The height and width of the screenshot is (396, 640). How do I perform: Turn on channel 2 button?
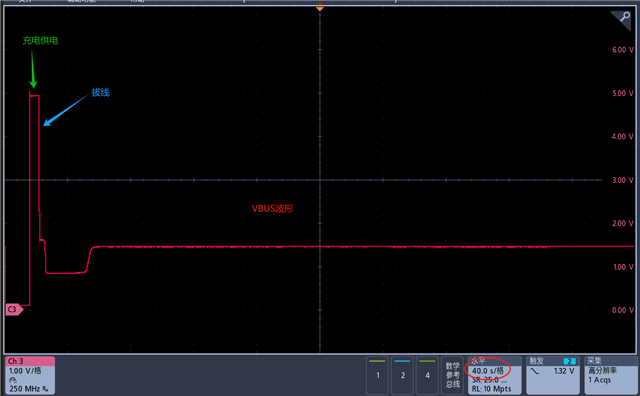tap(402, 375)
